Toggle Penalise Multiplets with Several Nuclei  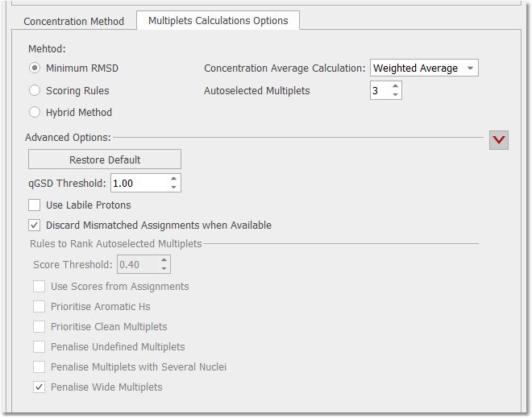(x=39, y=366)
